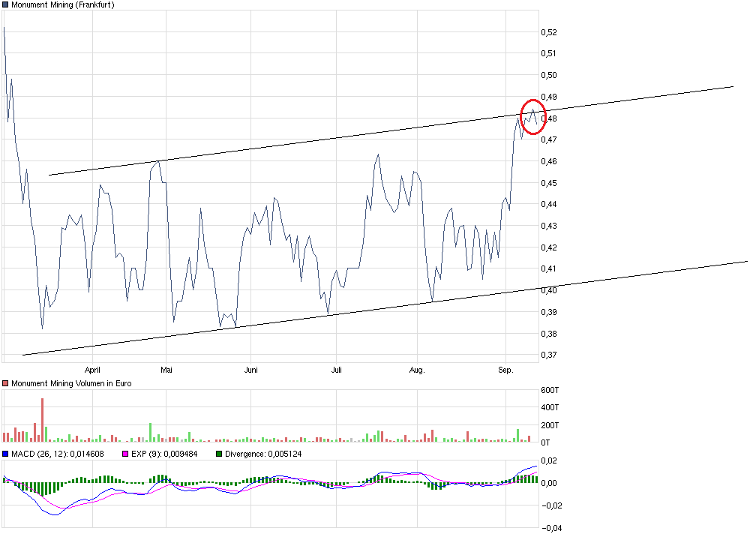Click the 0,43 price axis value
The width and height of the screenshot is (756, 534).
[549, 226]
